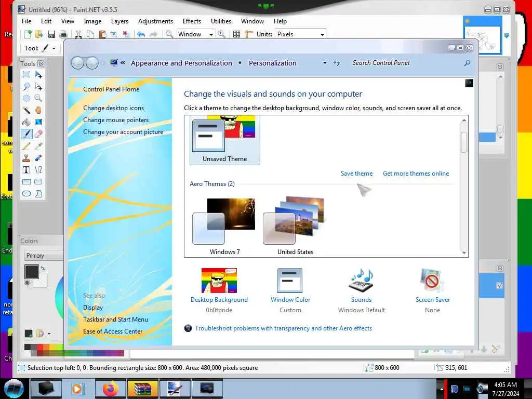Click the Deselect toolbar icon

click(126, 34)
